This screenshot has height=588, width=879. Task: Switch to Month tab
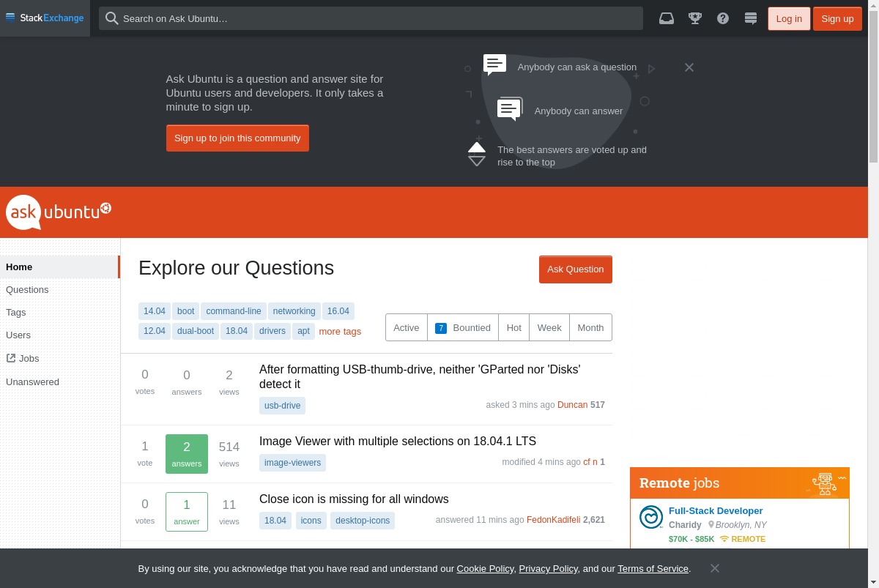pyautogui.click(x=590, y=327)
